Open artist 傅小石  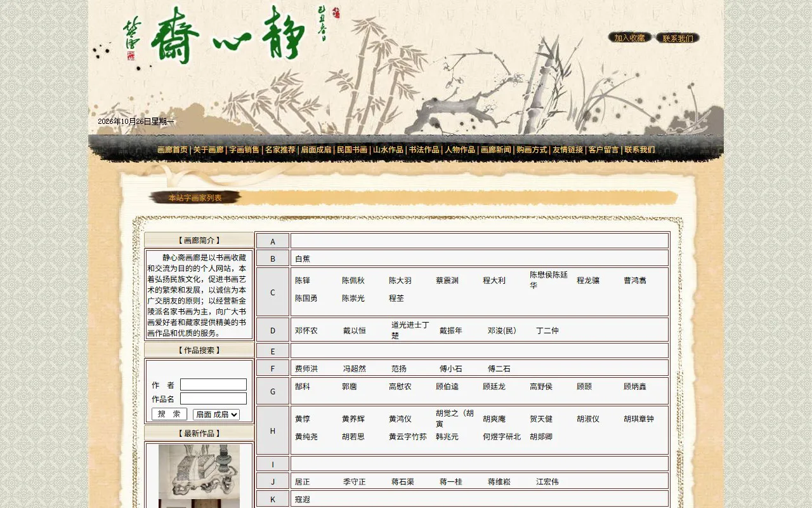tap(451, 369)
